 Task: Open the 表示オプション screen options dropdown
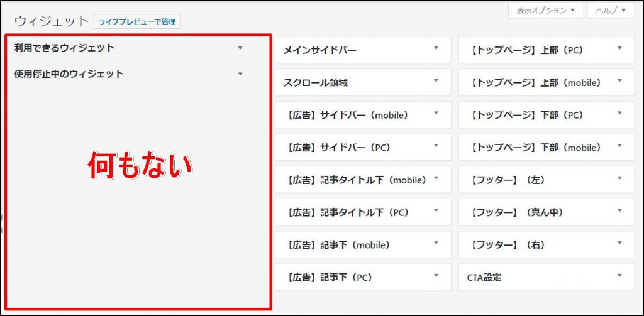click(545, 11)
